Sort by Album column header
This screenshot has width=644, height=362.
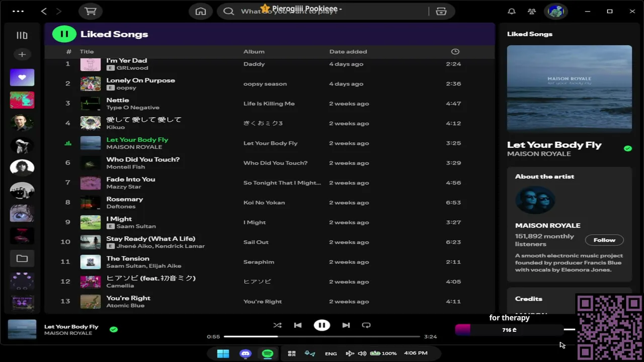click(254, 51)
